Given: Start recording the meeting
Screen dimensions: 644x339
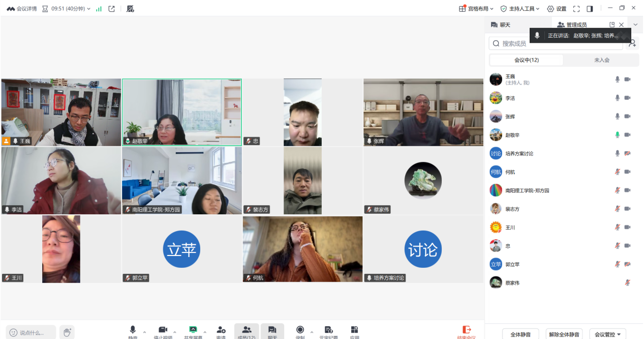Looking at the screenshot, I should pos(300,330).
